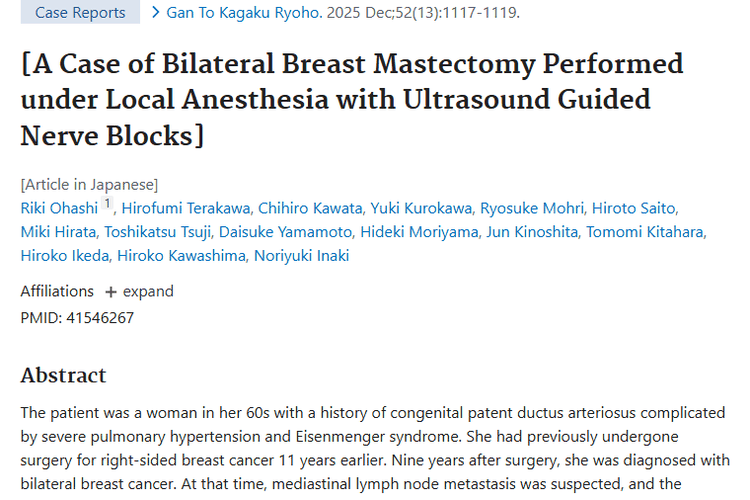Visit author Hiroto Saito's link

coord(633,208)
